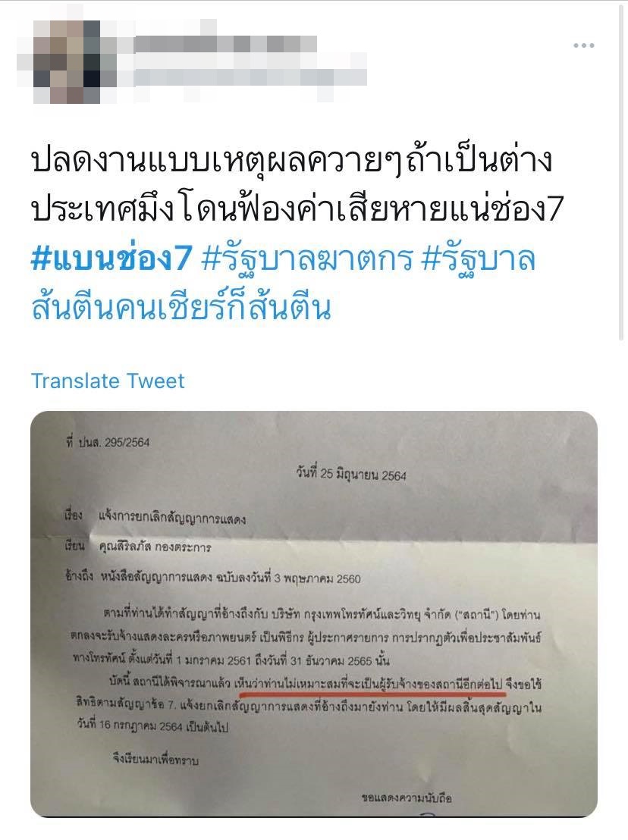Open the hashtag starting with #รัฐบาล on the third line
The width and height of the screenshot is (628, 840).
(x=479, y=259)
